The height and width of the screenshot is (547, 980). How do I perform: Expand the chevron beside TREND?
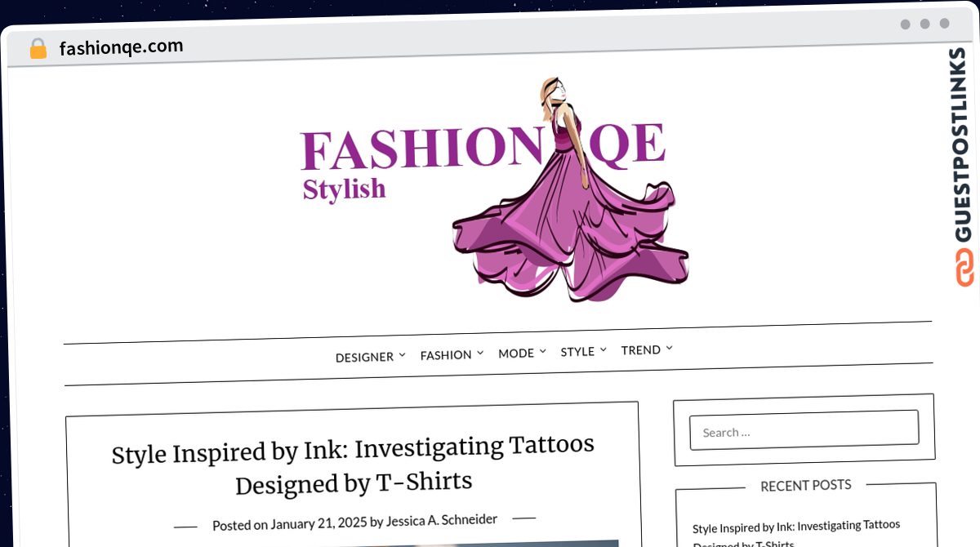click(669, 348)
